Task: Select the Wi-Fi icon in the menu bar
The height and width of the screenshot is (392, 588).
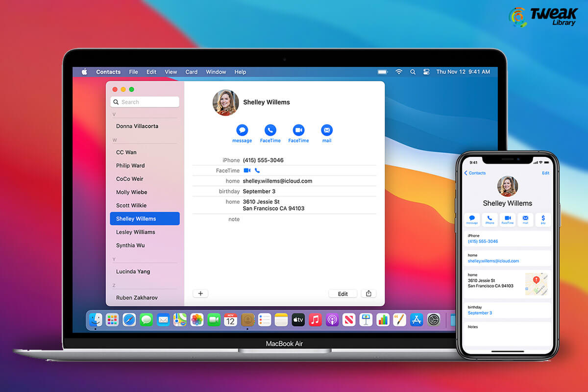Action: 399,72
